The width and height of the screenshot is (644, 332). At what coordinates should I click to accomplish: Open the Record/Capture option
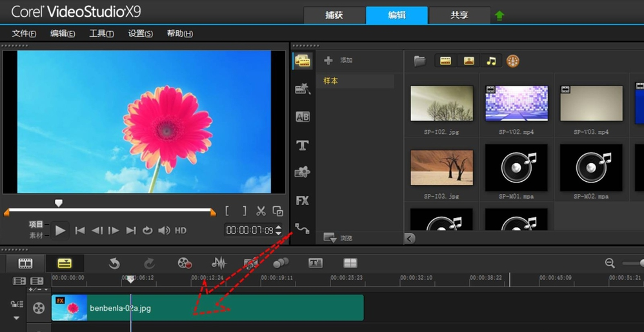(x=185, y=264)
